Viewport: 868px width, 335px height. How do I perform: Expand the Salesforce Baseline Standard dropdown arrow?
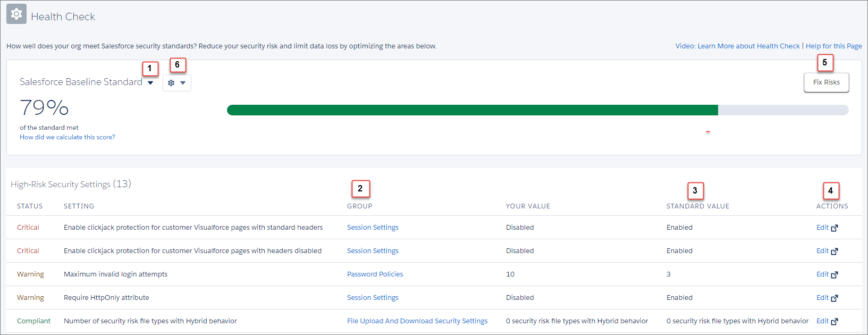(x=150, y=83)
